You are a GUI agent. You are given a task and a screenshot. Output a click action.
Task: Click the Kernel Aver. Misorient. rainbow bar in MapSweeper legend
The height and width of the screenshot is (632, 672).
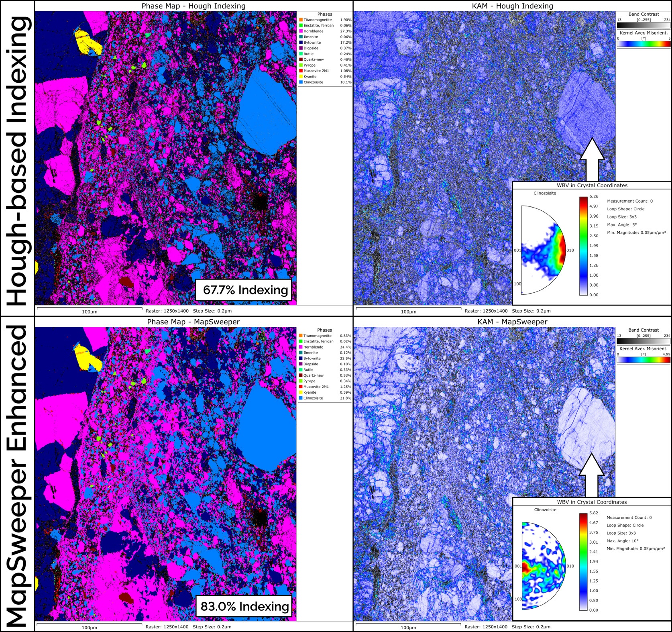tap(643, 360)
